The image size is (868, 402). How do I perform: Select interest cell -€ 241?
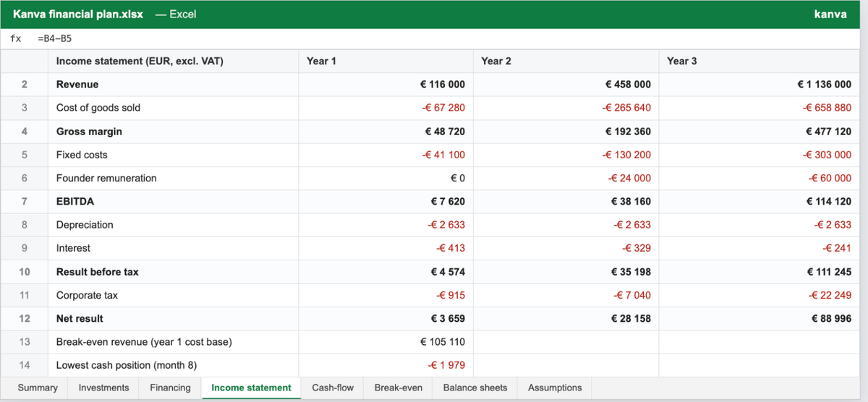pos(759,248)
